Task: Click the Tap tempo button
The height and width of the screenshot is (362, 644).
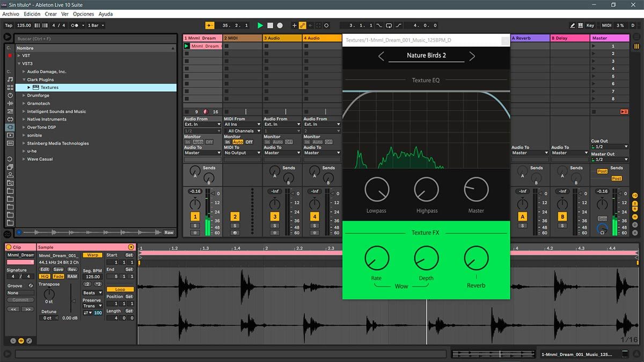Action: point(9,25)
